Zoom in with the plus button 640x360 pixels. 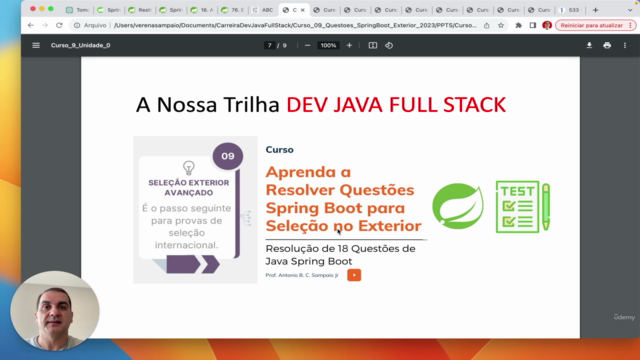coord(349,45)
